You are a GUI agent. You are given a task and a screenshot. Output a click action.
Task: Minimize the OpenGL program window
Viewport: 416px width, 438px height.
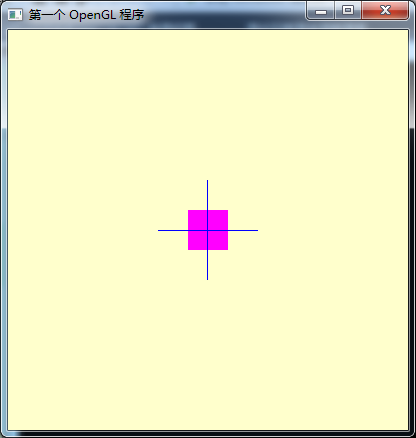321,11
